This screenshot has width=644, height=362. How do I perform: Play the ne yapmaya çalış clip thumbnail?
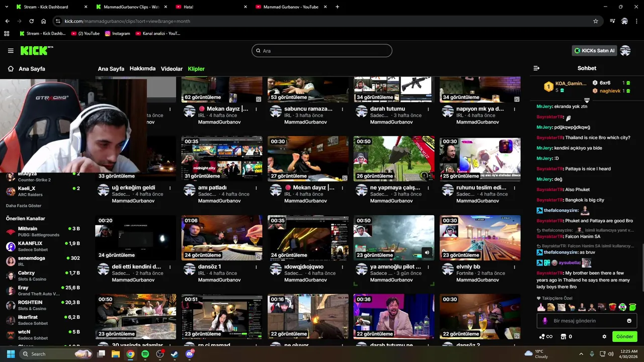[x=394, y=158]
